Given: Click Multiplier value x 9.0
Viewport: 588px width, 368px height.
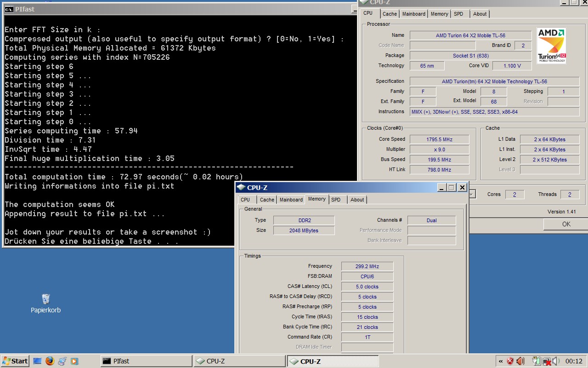Looking at the screenshot, I should [439, 149].
